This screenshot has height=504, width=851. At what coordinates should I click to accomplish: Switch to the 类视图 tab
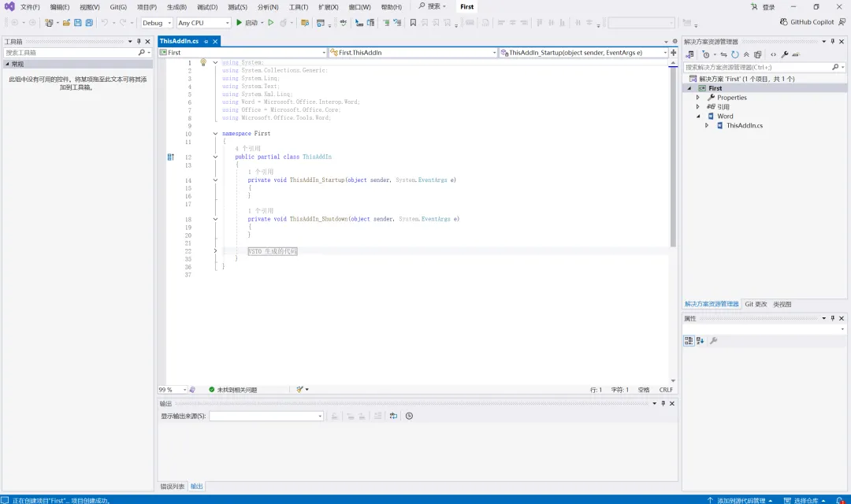click(782, 304)
